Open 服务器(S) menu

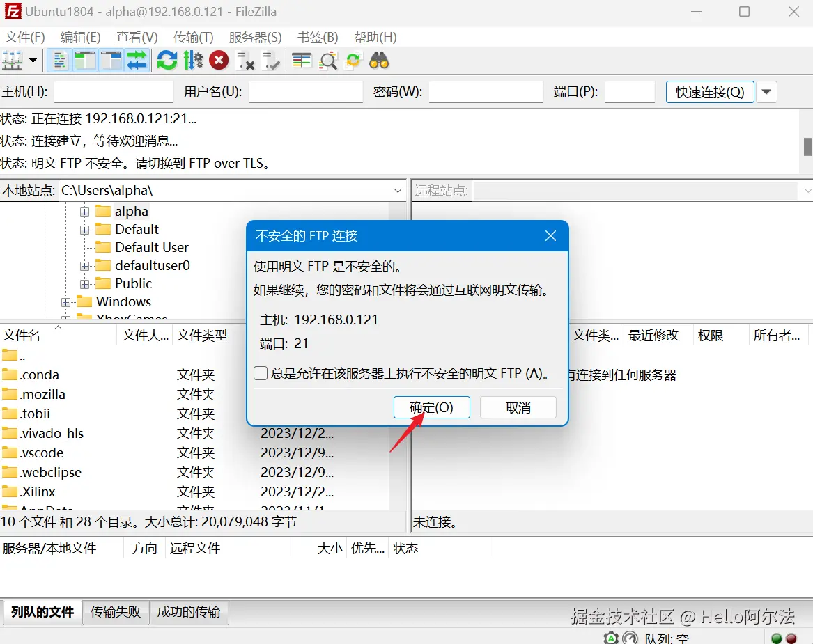(x=255, y=38)
